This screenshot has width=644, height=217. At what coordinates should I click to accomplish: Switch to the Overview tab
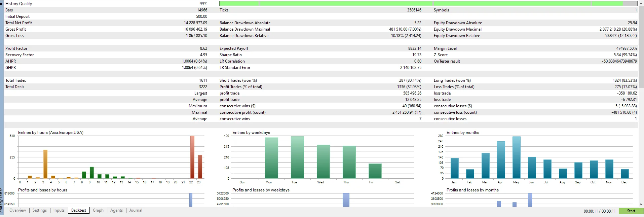tap(17, 210)
